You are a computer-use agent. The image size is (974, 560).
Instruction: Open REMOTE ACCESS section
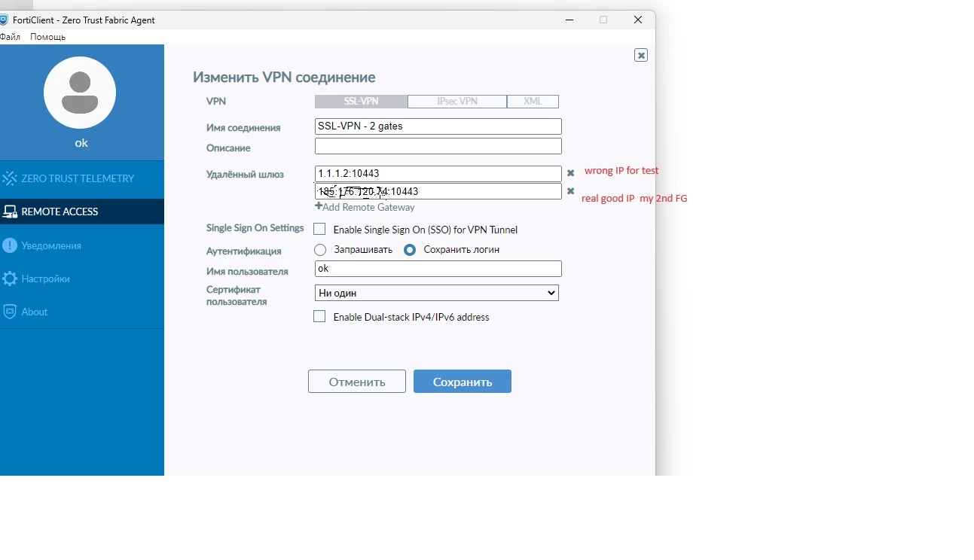click(x=82, y=212)
